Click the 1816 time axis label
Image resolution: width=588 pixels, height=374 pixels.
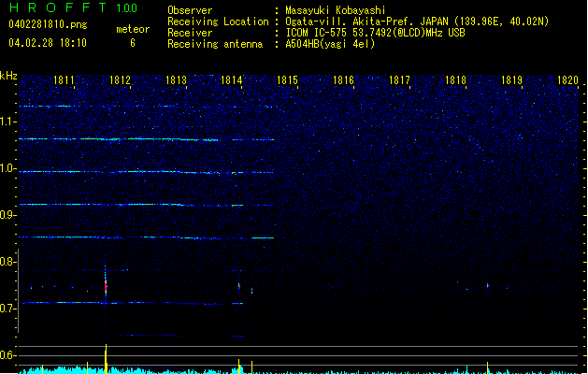click(x=343, y=80)
